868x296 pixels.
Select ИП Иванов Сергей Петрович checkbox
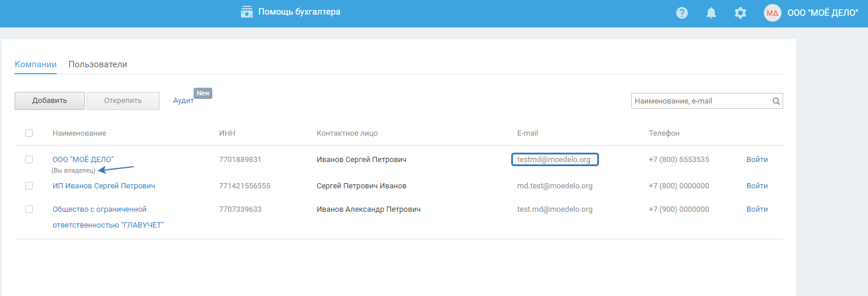tap(29, 185)
